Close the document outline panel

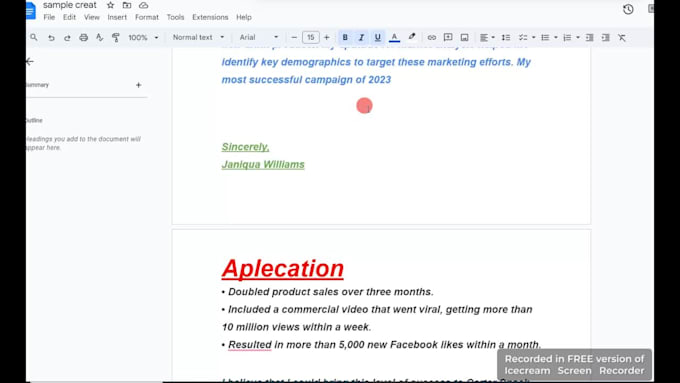click(29, 62)
